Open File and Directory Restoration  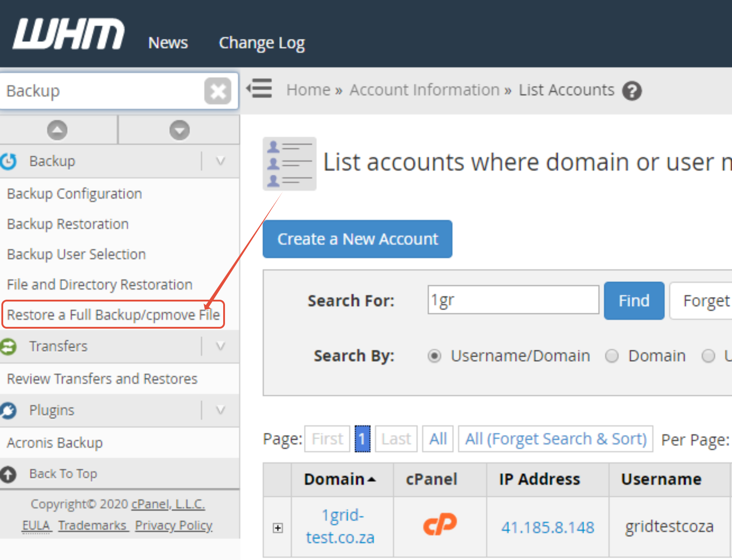tap(100, 285)
